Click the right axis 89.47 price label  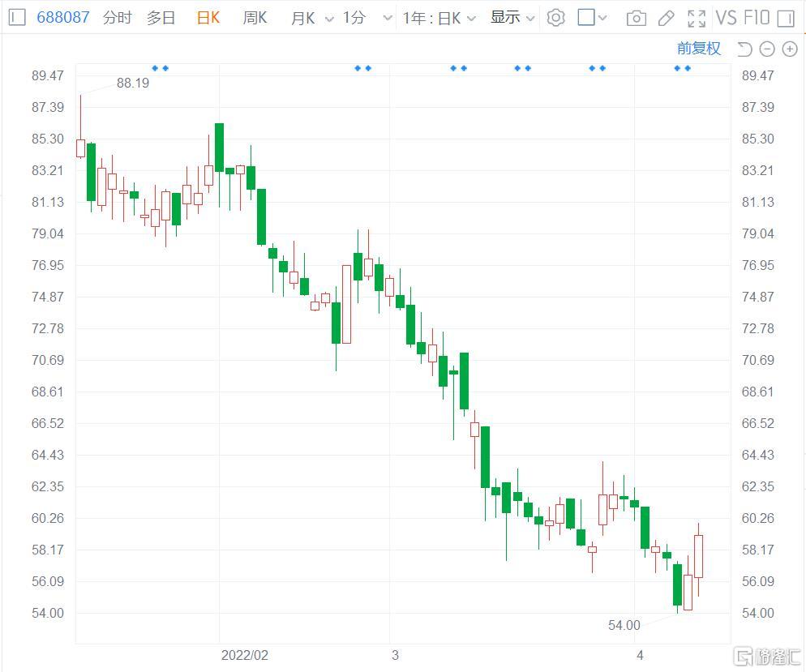(757, 75)
